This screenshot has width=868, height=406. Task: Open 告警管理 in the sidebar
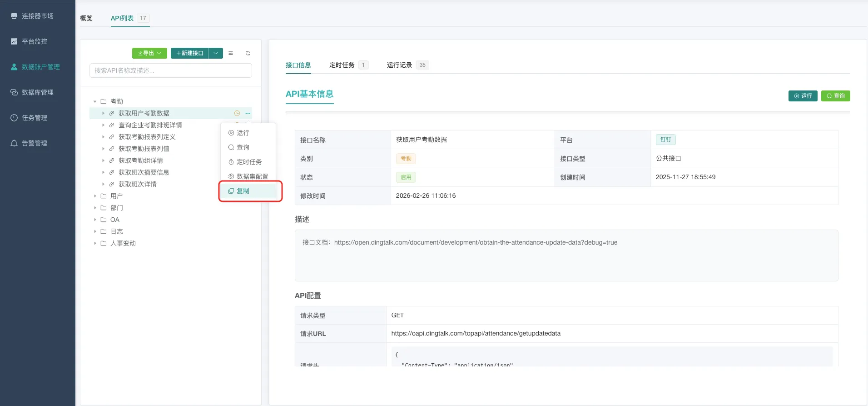pos(34,143)
